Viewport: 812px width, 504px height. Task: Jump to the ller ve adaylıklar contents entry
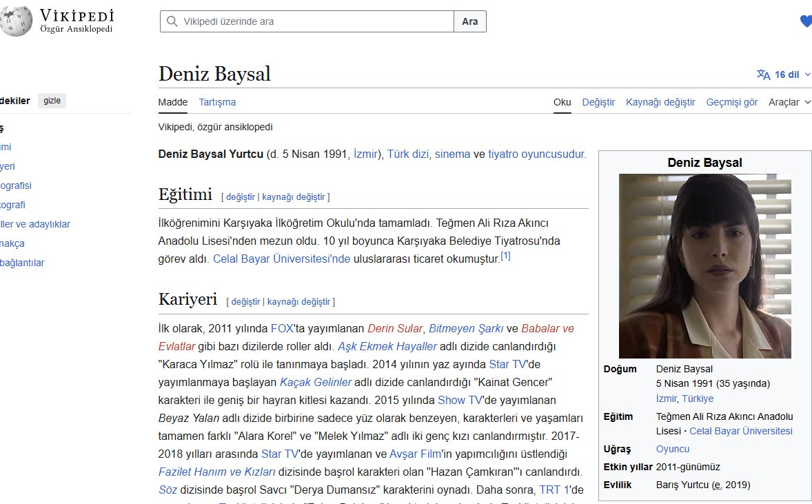pyautogui.click(x=35, y=224)
